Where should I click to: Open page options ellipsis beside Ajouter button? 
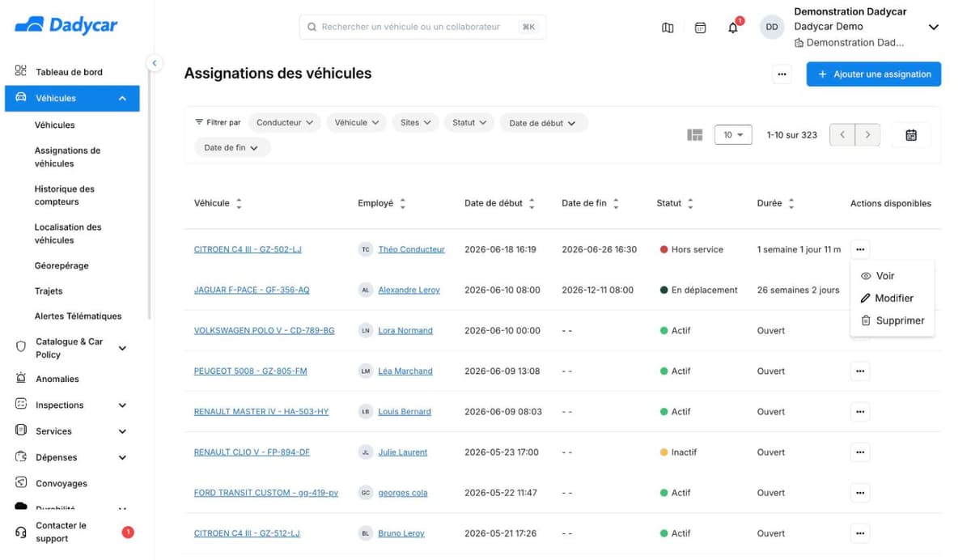[782, 74]
